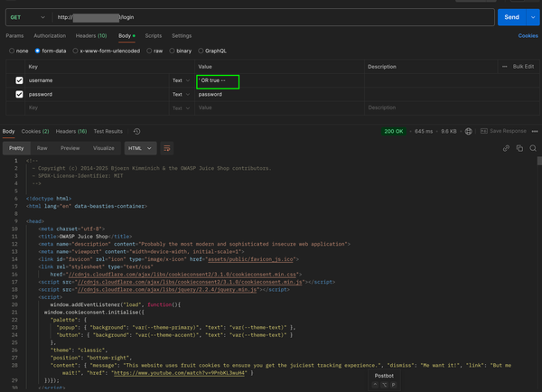Open the GET method dropdown

point(26,17)
